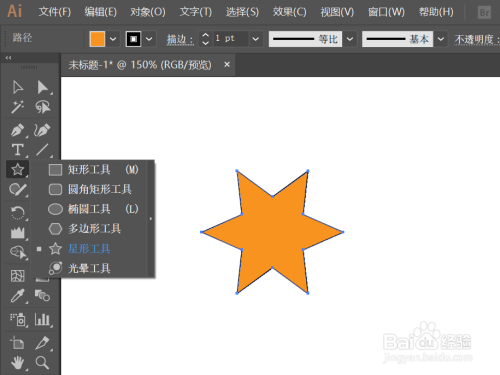Expand the stroke color dropdown arrow
The height and width of the screenshot is (375, 500).
tap(149, 39)
